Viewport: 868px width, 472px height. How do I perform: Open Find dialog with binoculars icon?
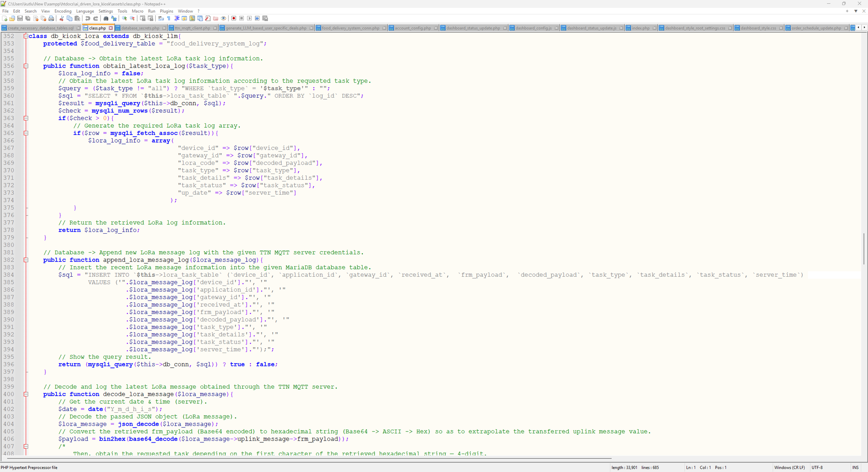tap(106, 18)
